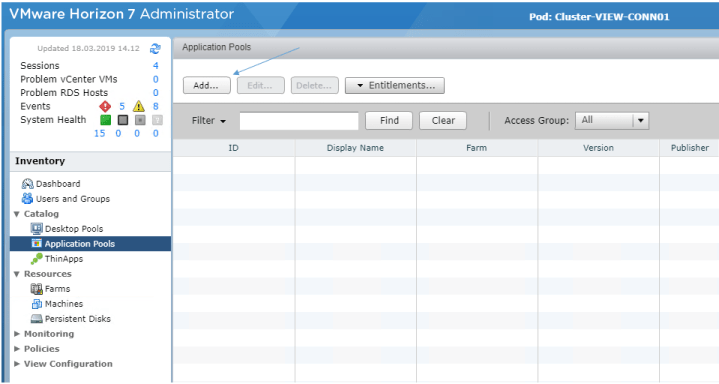Click the Dashboard gauge icon
719x384 pixels.
[28, 184]
